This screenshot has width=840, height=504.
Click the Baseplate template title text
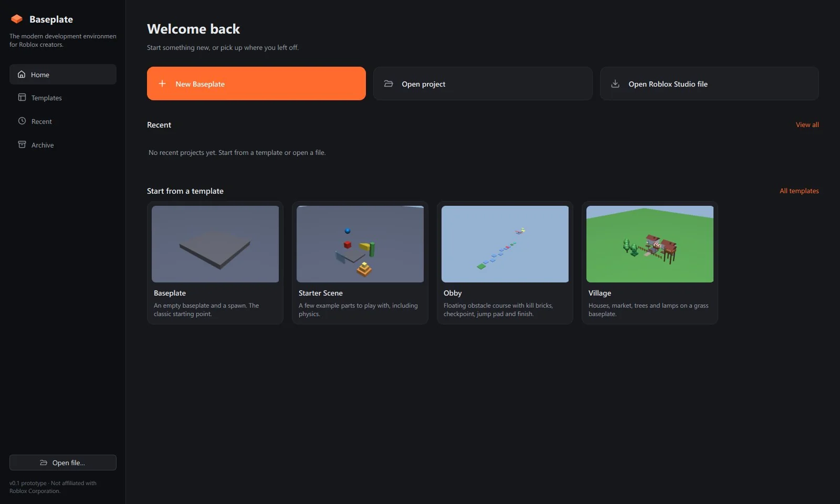click(x=170, y=293)
